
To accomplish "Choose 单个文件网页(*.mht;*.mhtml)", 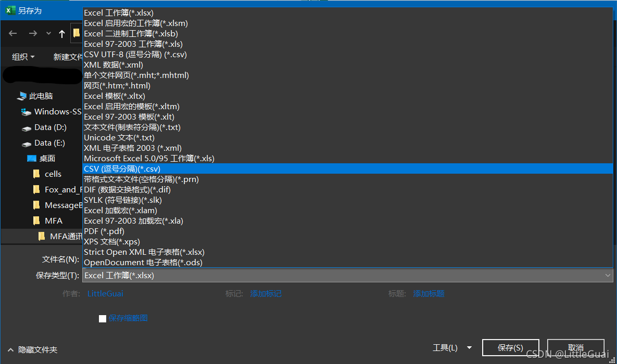I will [x=348, y=75].
